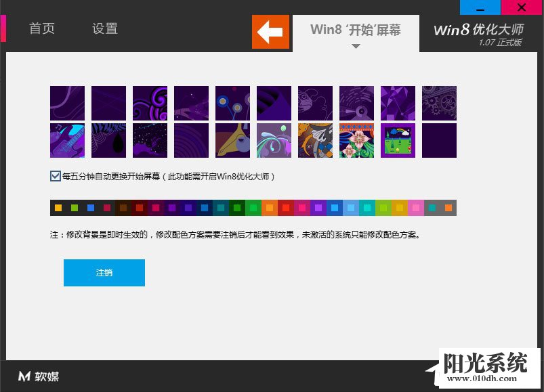Select the plain solid purple background thumbnail
The height and width of the screenshot is (392, 544).
tap(439, 140)
